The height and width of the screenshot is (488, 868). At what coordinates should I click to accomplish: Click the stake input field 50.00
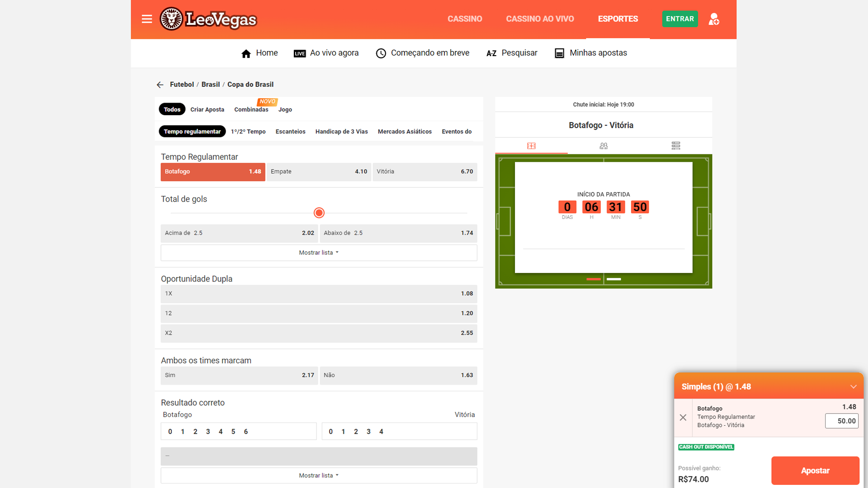[841, 421]
